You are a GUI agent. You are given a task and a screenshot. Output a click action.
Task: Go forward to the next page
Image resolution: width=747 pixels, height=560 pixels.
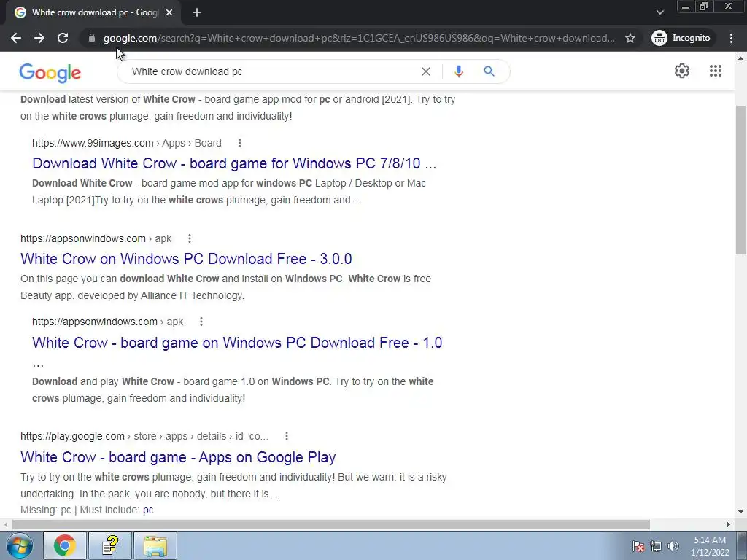click(39, 38)
